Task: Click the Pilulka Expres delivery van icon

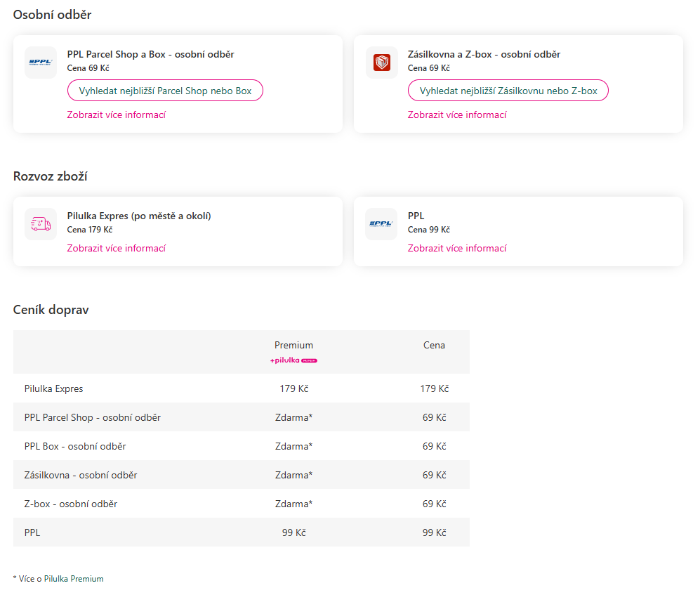Action: pyautogui.click(x=41, y=224)
